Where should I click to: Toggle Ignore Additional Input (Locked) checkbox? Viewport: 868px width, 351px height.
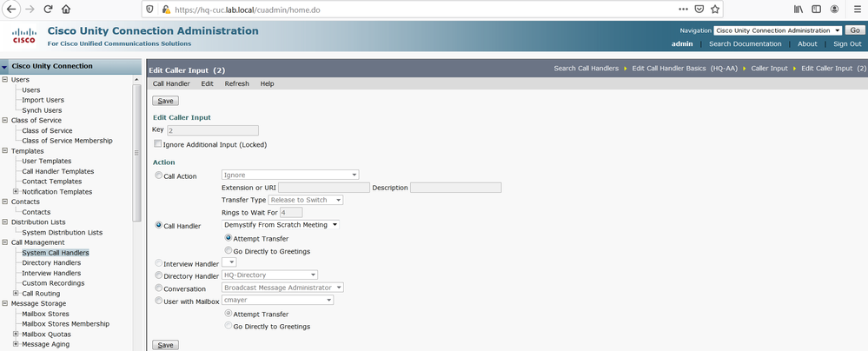(158, 143)
